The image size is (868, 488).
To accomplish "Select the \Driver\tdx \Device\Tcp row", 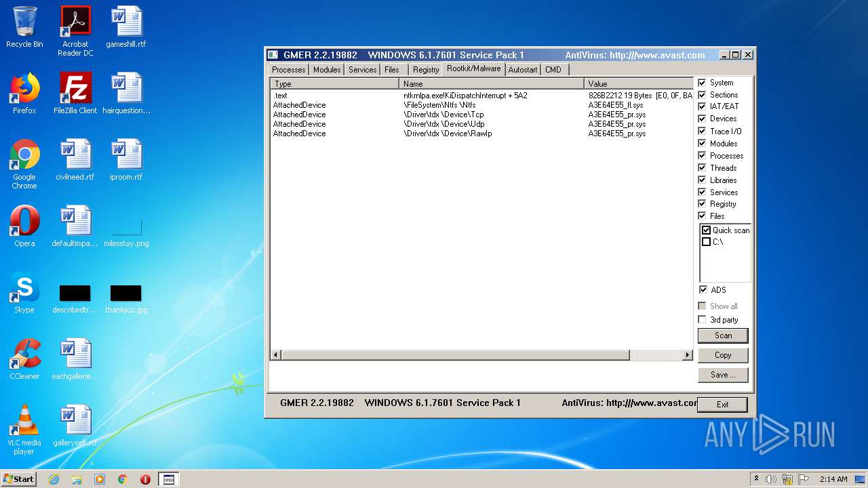I will [x=481, y=115].
